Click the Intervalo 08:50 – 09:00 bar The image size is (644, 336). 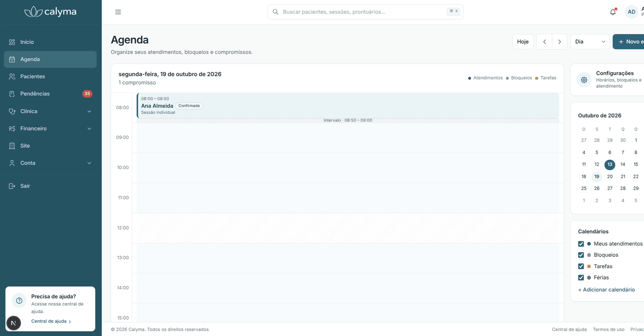(348, 120)
